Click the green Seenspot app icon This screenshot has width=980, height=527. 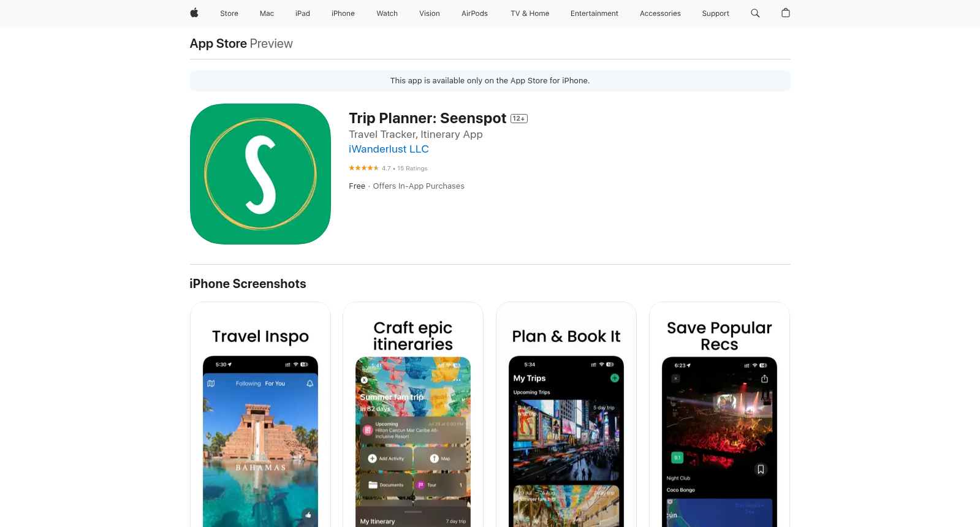click(260, 174)
